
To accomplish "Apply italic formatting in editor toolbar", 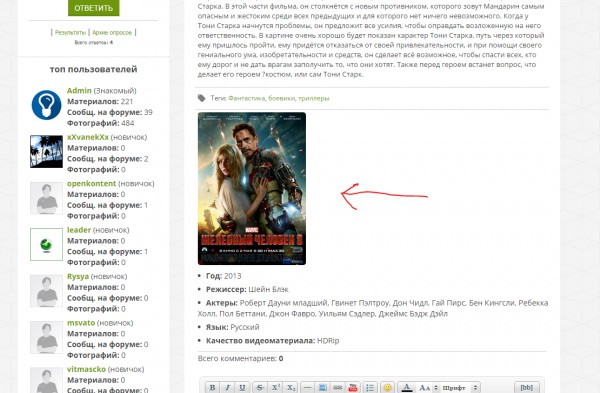I will click(x=227, y=387).
